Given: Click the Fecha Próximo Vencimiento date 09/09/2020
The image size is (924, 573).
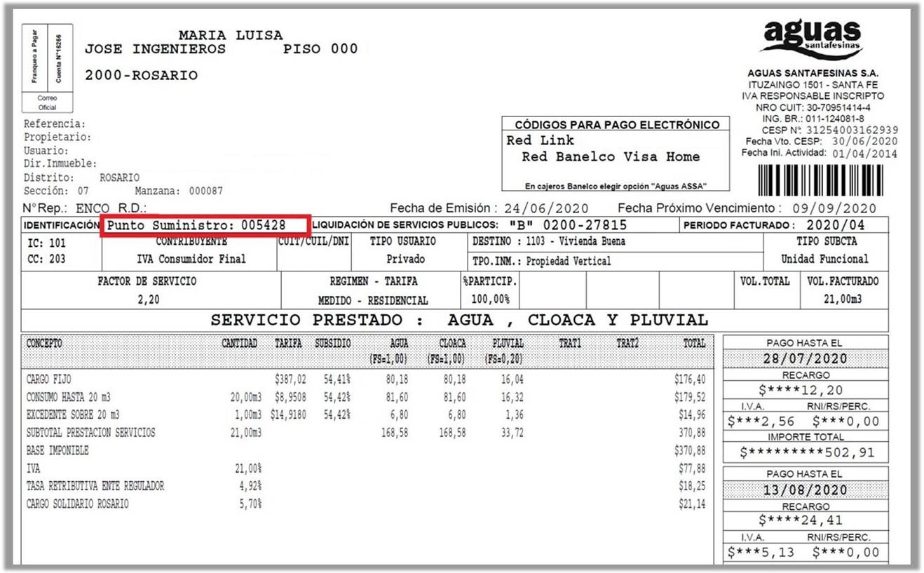Looking at the screenshot, I should (834, 208).
